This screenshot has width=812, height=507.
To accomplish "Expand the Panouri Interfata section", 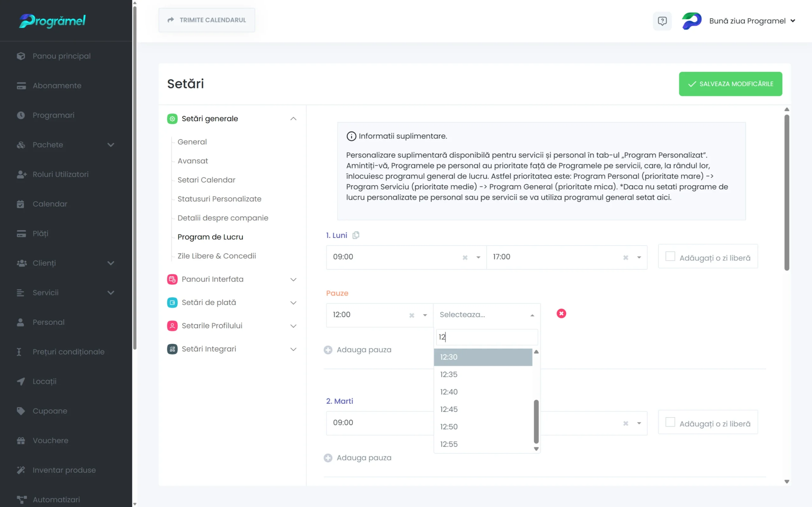I will tap(293, 279).
